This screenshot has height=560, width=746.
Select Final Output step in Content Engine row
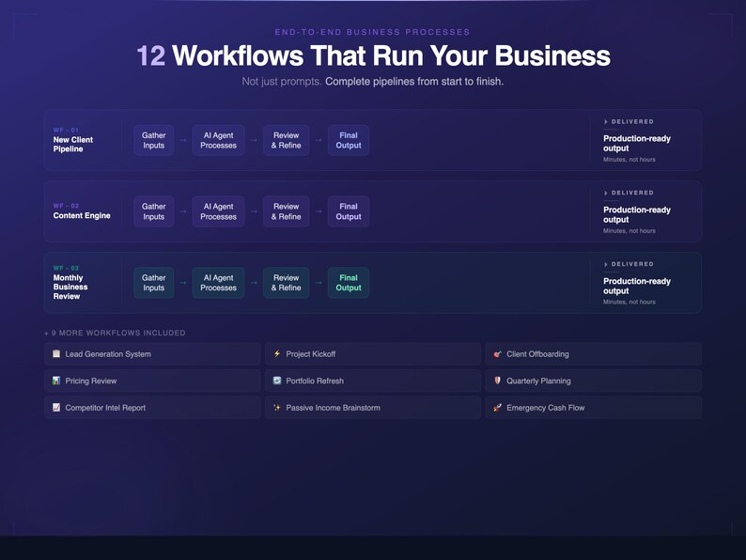click(349, 211)
